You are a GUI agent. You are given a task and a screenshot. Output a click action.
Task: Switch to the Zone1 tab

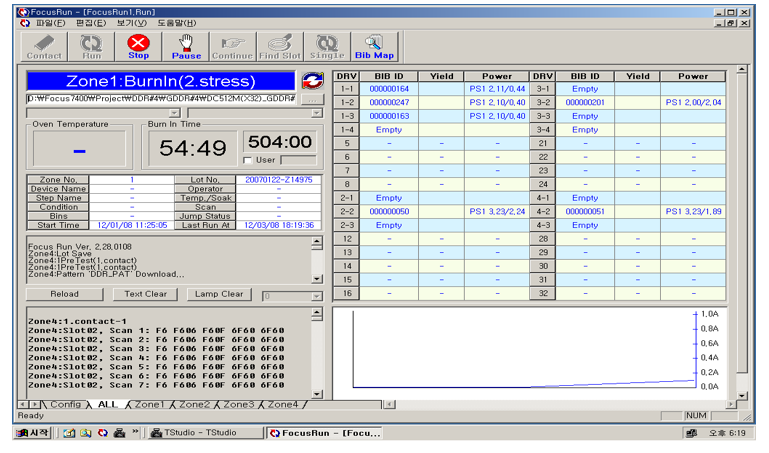(x=149, y=404)
